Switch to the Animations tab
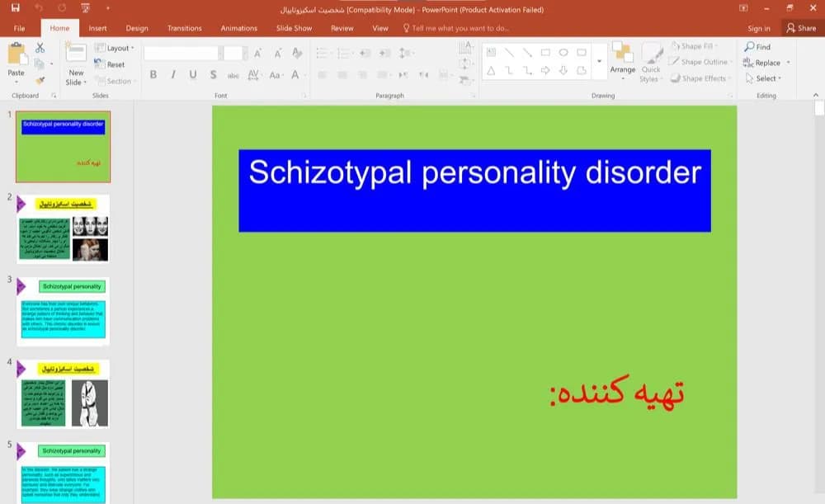Viewport: 825px width, 504px height. (x=239, y=28)
